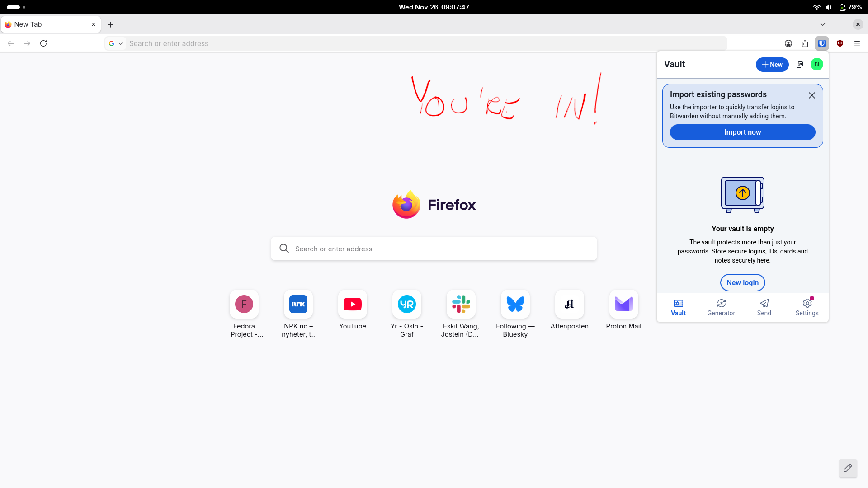
Task: Click the center page search field
Action: tap(434, 249)
